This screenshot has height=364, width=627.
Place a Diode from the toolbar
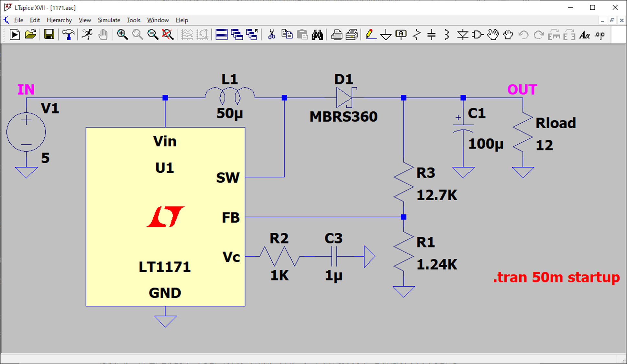click(463, 34)
